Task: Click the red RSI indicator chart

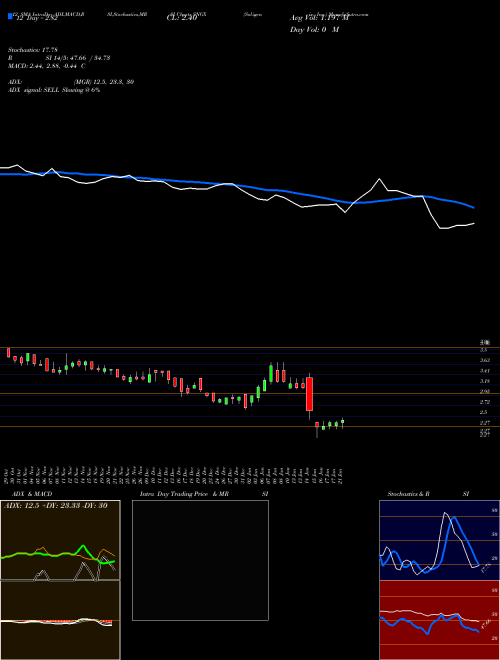Action: (x=439, y=620)
